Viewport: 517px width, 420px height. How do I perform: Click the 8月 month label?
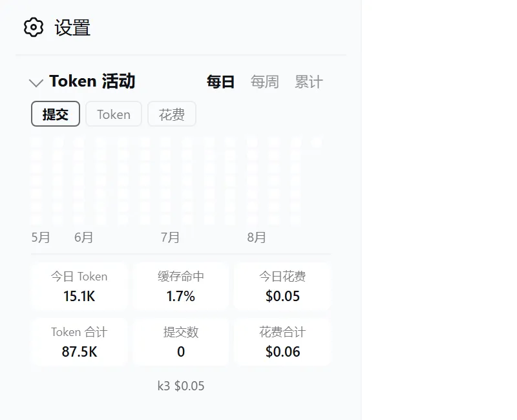click(257, 237)
